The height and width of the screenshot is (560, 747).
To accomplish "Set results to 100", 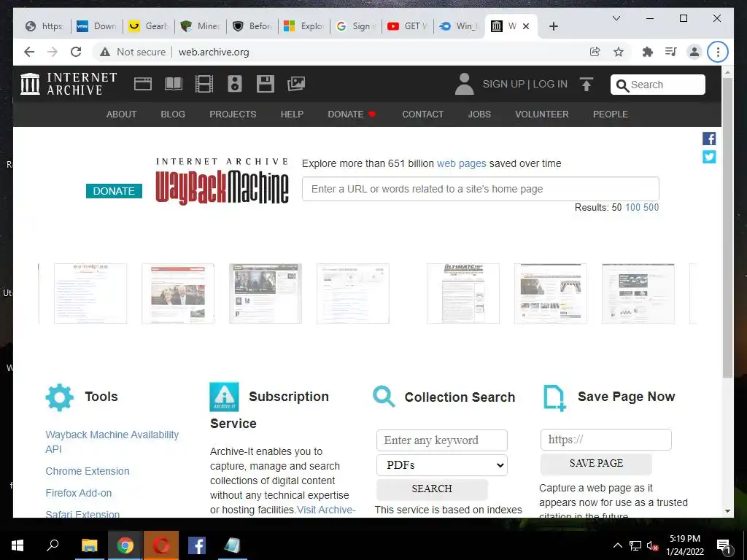I will [x=632, y=207].
